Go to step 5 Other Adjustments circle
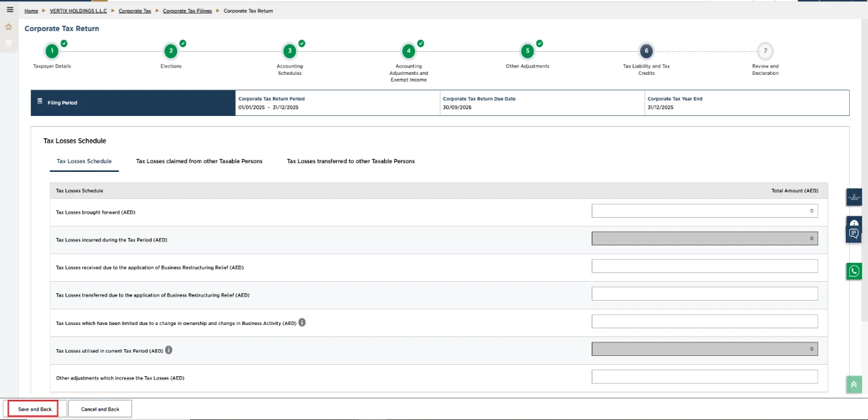 [x=528, y=51]
